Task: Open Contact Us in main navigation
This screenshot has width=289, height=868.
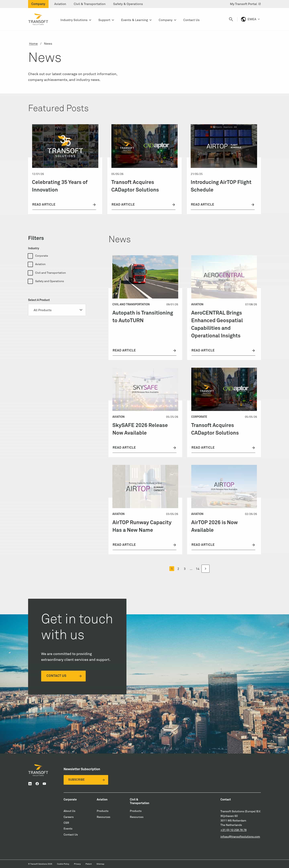Action: tap(191, 20)
